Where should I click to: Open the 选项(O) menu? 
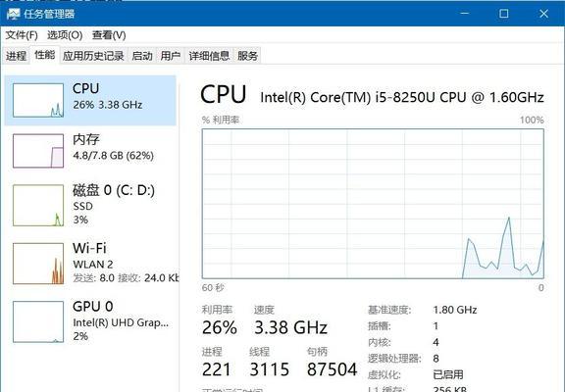click(65, 35)
